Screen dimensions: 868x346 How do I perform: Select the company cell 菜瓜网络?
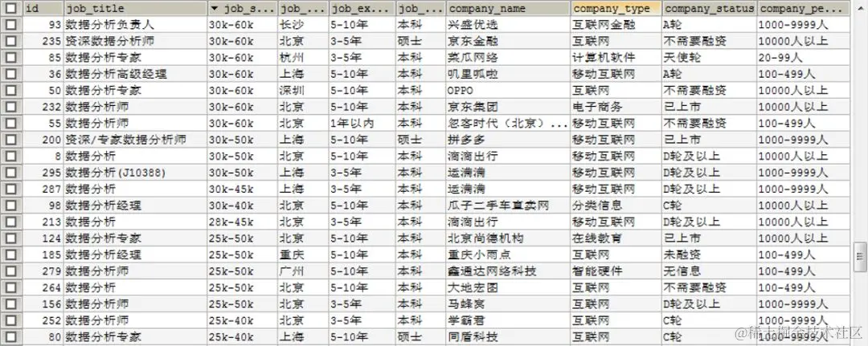point(509,58)
